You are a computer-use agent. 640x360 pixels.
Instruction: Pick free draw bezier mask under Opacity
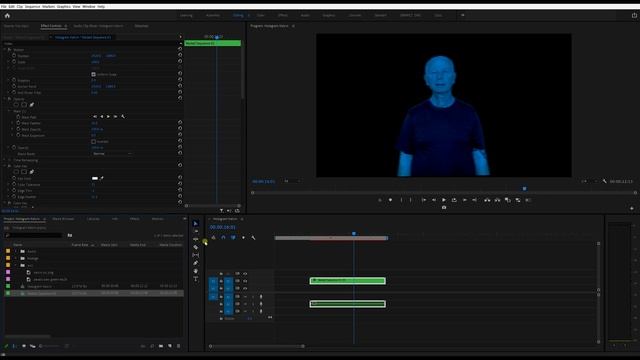click(x=32, y=105)
